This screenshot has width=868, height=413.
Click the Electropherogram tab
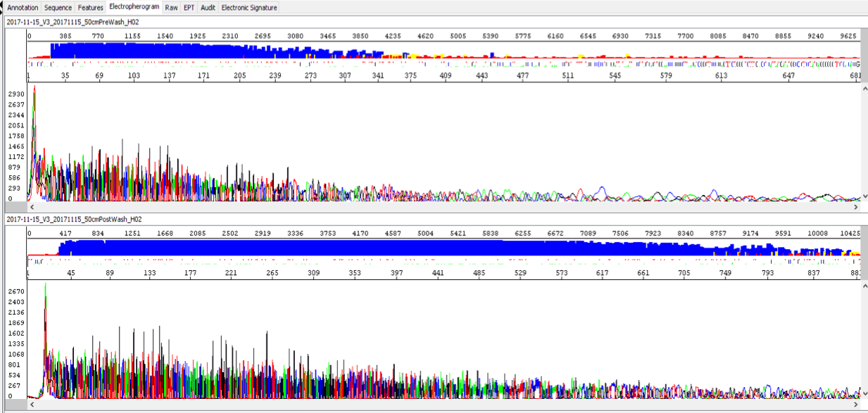pos(134,7)
